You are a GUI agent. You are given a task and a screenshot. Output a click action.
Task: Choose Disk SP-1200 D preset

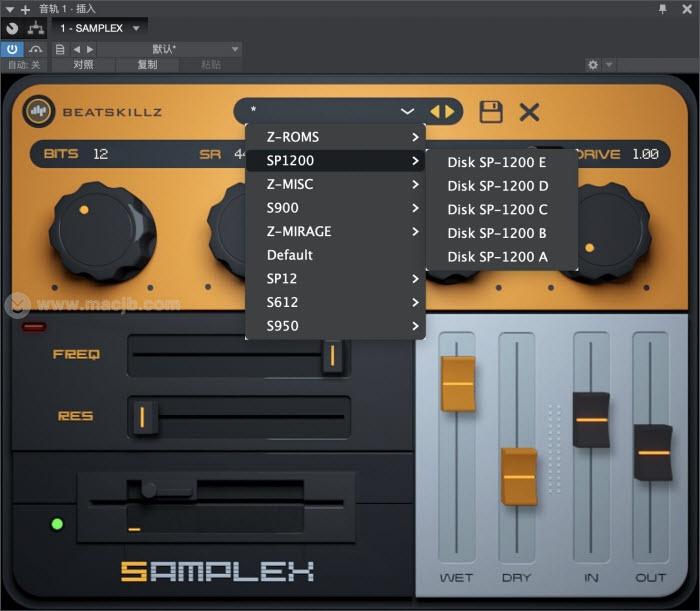(502, 186)
